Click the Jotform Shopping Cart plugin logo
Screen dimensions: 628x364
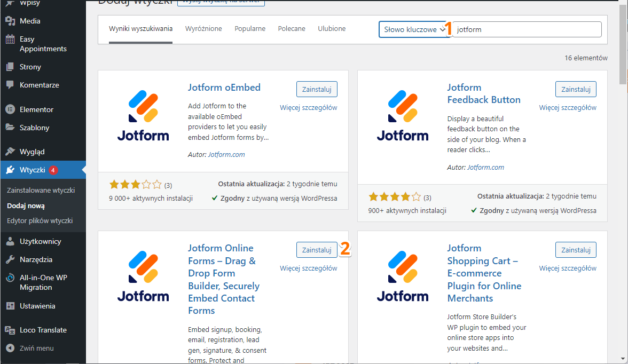click(403, 276)
